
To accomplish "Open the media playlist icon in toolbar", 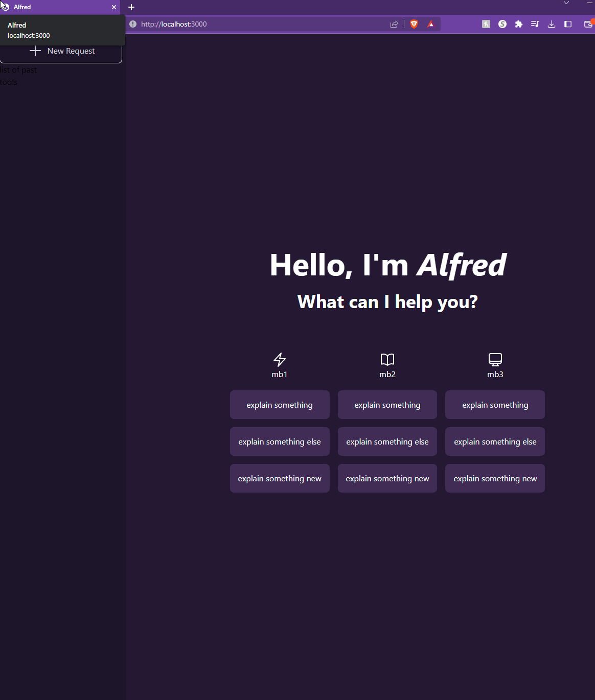I will [x=535, y=24].
